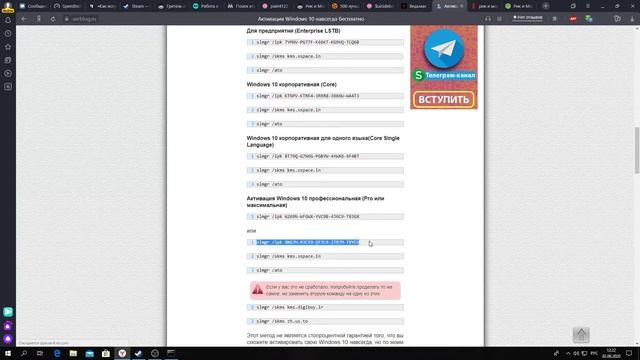
Task: Add a new tab with the plus button
Action: (546, 6)
